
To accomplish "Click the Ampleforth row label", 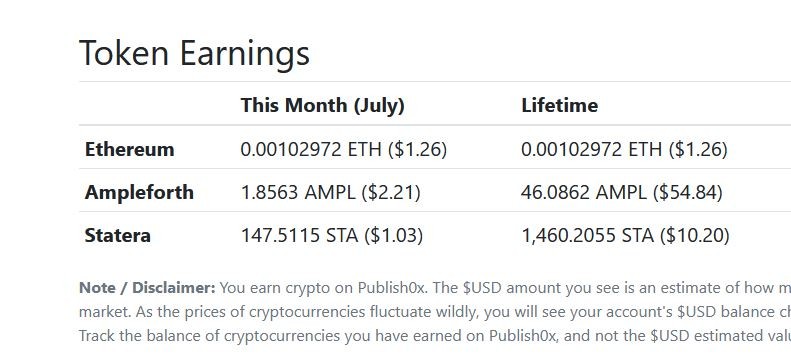I will [x=139, y=192].
